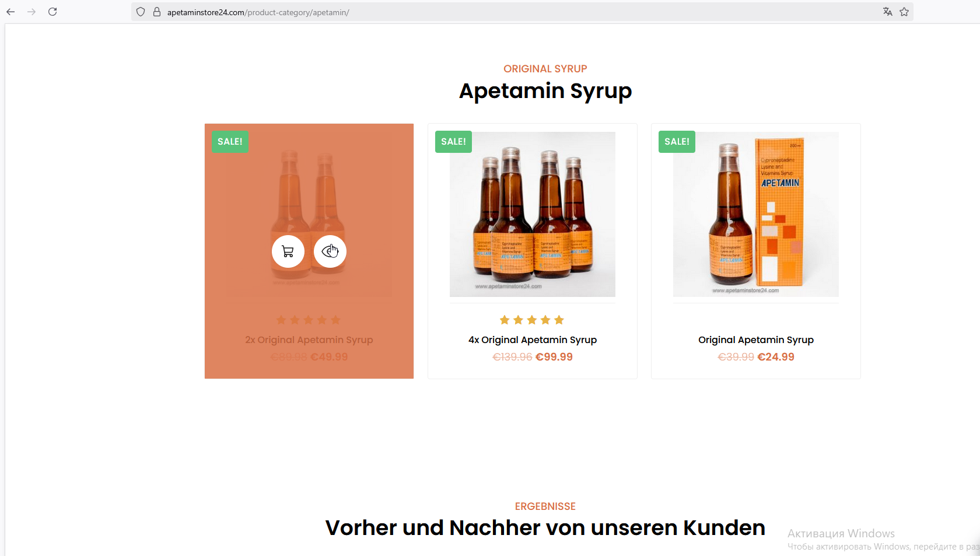View site security padlock information
The width and height of the screenshot is (980, 556).
[x=157, y=12]
